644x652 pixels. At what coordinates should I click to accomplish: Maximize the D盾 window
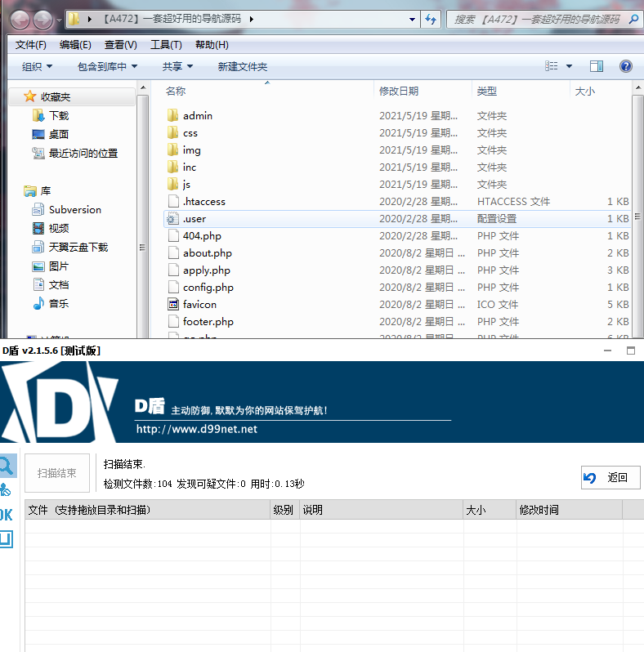pos(631,351)
